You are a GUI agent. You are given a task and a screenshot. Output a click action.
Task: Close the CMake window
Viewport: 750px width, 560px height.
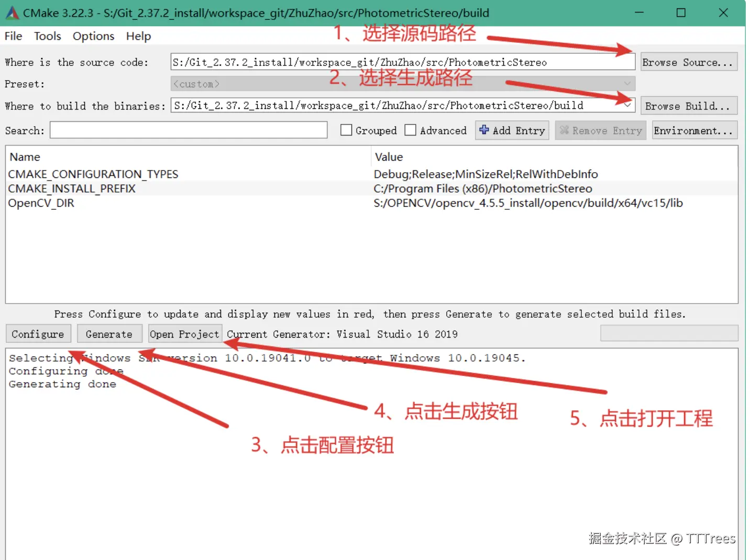click(723, 13)
